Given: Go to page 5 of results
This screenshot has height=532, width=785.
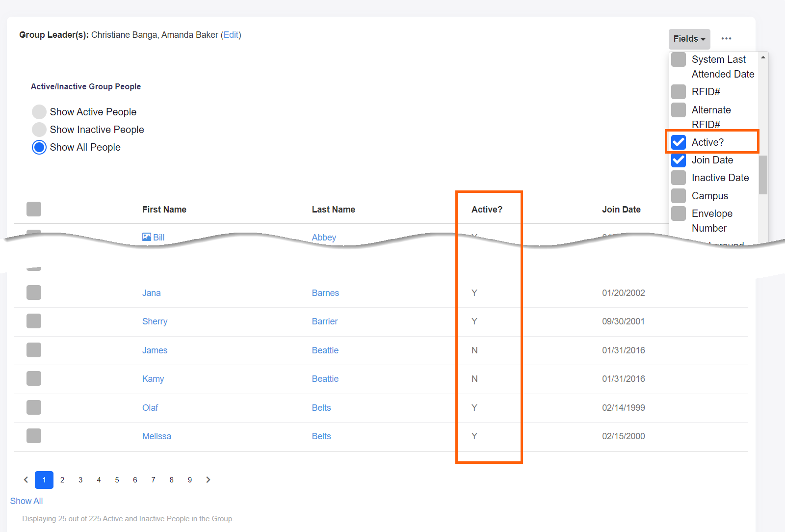Looking at the screenshot, I should click(117, 480).
